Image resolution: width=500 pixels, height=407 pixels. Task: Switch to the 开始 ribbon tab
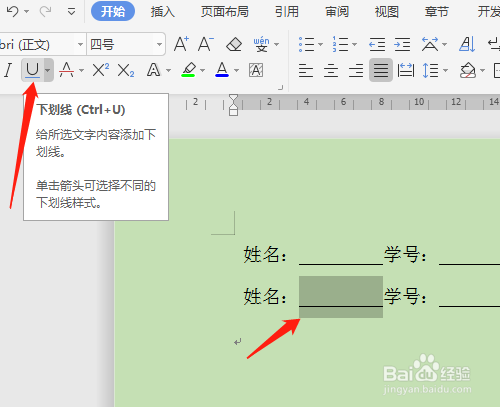[x=113, y=11]
